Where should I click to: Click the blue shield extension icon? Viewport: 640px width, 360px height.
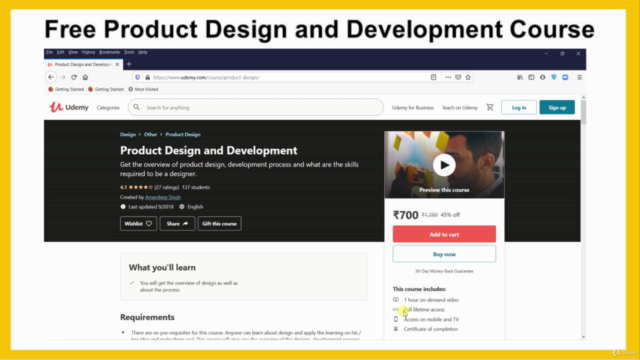(554, 77)
